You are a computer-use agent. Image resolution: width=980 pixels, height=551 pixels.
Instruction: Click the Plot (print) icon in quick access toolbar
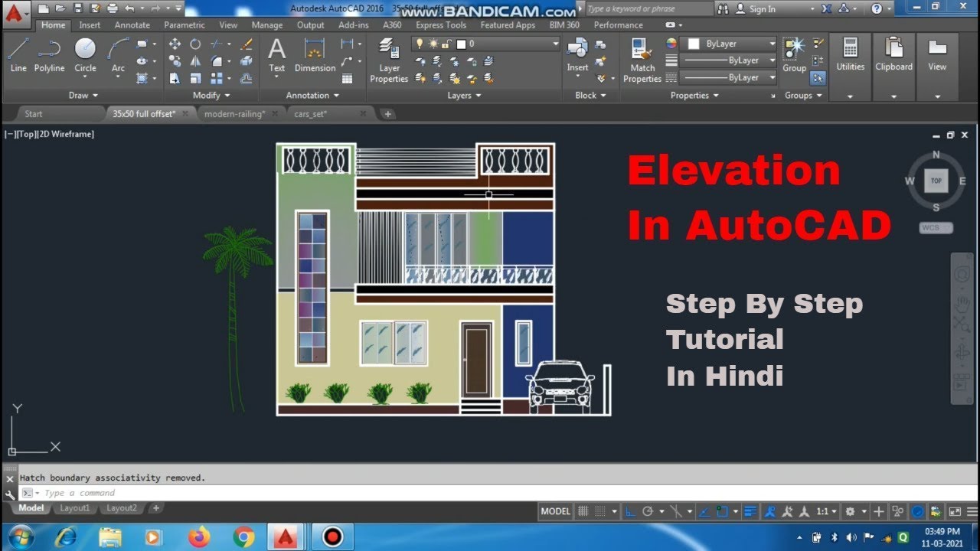pyautogui.click(x=113, y=8)
